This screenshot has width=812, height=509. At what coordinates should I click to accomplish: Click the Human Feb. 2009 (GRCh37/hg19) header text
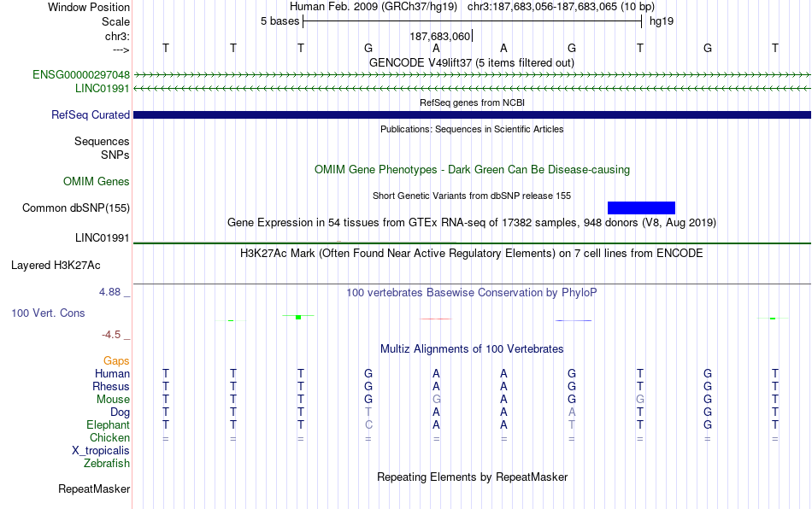[373, 7]
